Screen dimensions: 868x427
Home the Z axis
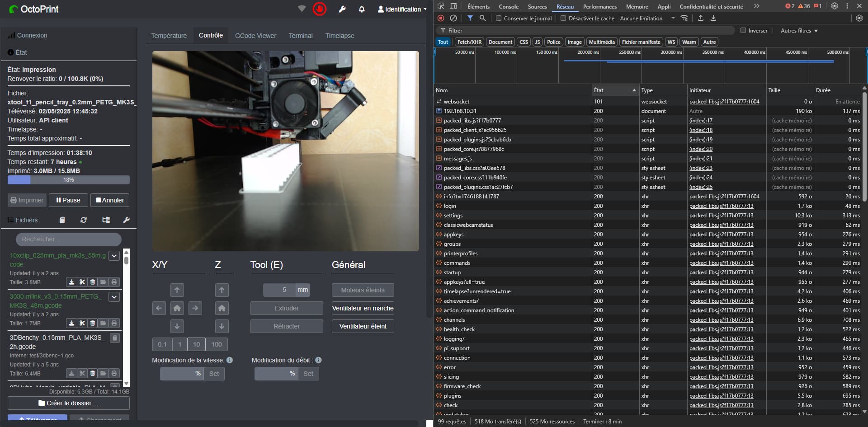click(x=222, y=308)
